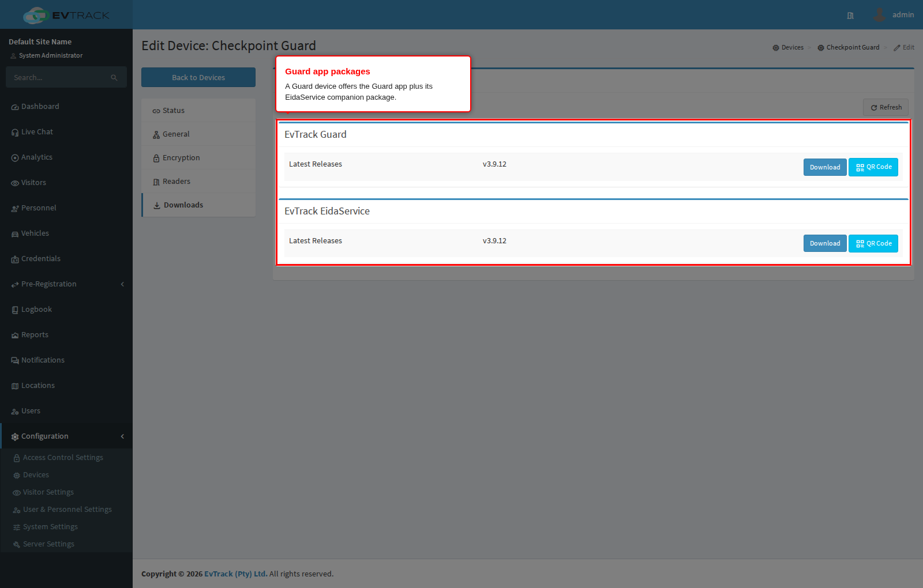The width and height of the screenshot is (923, 588).
Task: Click the Notifications icon in the sidebar
Action: [x=15, y=361]
